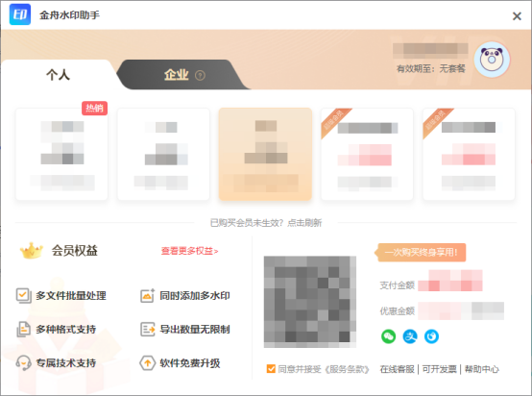The width and height of the screenshot is (532, 396).
Task: Click 可开发票 link
Action: tap(440, 369)
